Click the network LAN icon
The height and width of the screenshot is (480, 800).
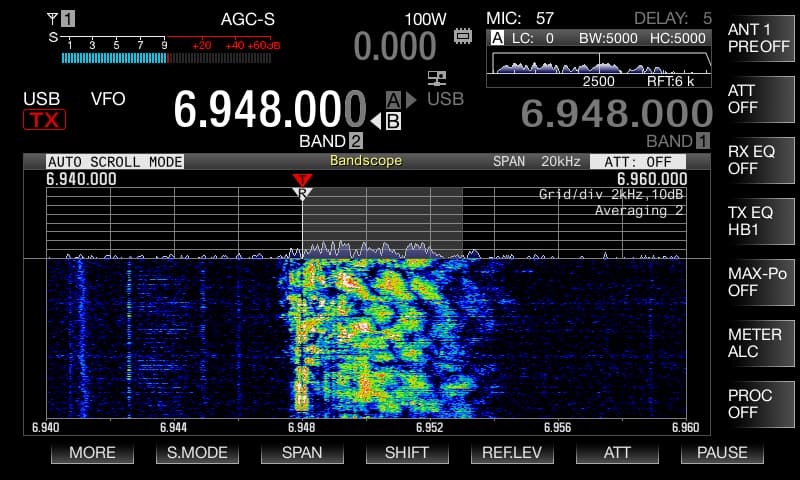(437, 78)
